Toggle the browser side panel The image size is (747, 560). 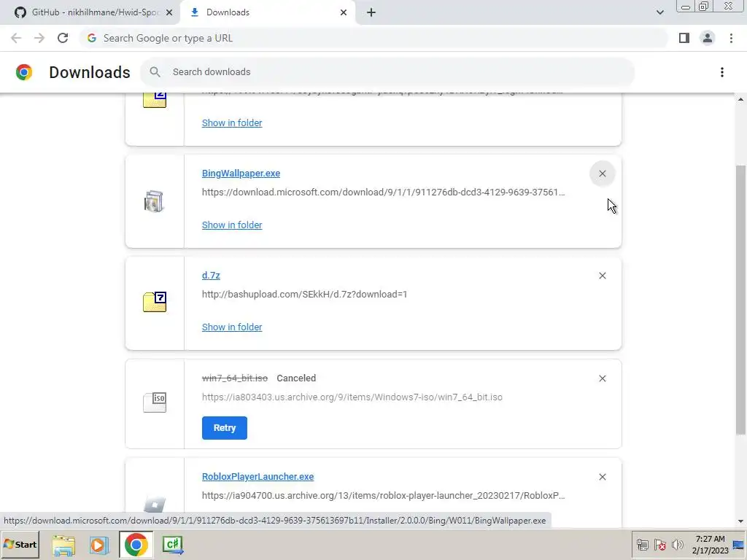[684, 38]
